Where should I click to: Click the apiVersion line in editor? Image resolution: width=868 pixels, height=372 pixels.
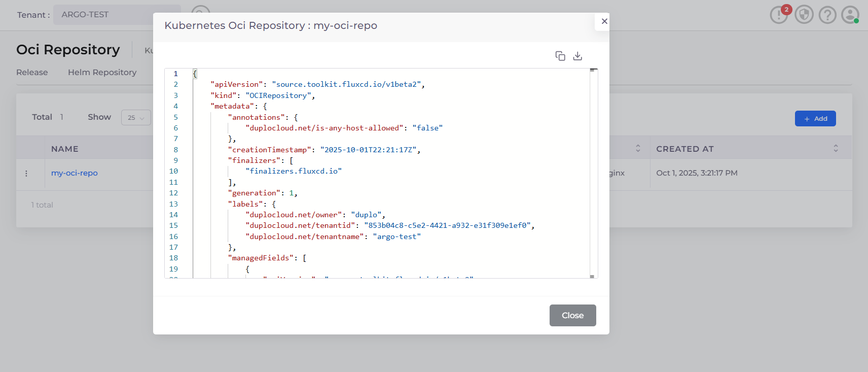(317, 85)
